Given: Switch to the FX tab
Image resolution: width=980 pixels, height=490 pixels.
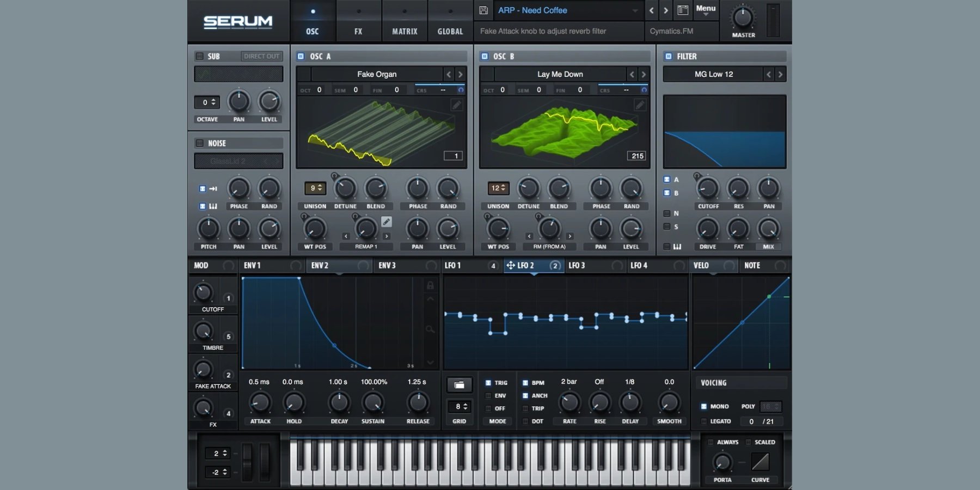Looking at the screenshot, I should click(358, 22).
